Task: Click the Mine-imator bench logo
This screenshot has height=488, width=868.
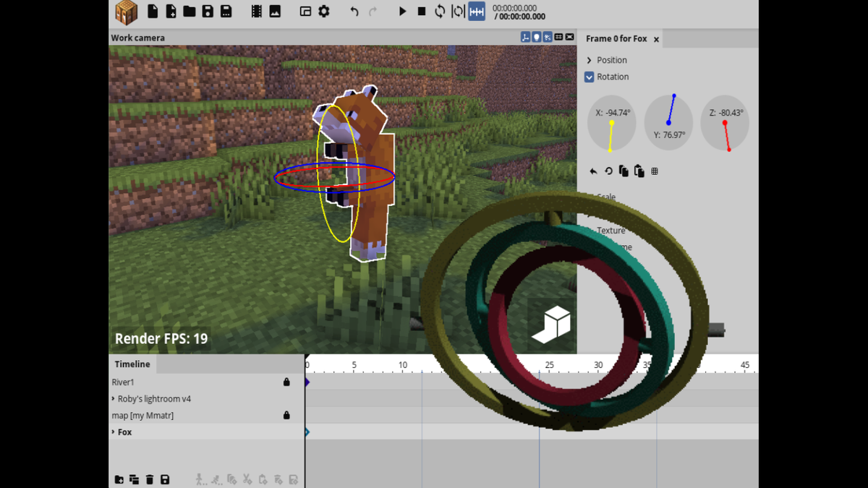Action: (127, 12)
